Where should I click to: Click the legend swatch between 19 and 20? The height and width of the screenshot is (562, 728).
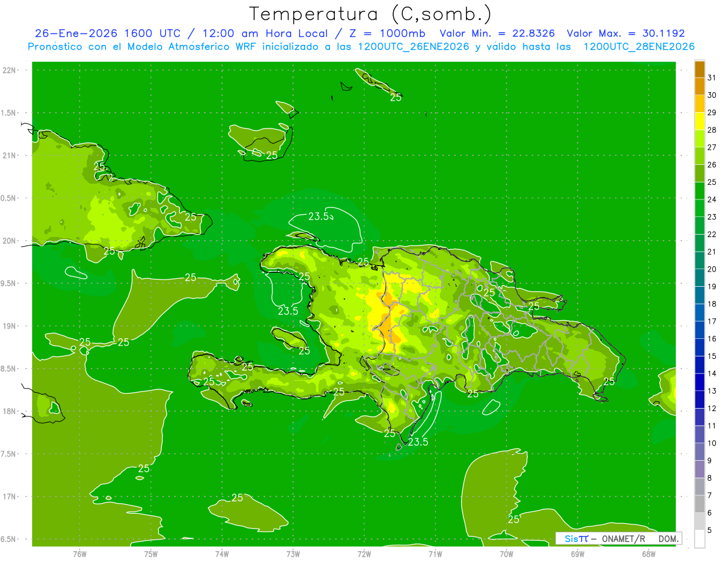699,278
